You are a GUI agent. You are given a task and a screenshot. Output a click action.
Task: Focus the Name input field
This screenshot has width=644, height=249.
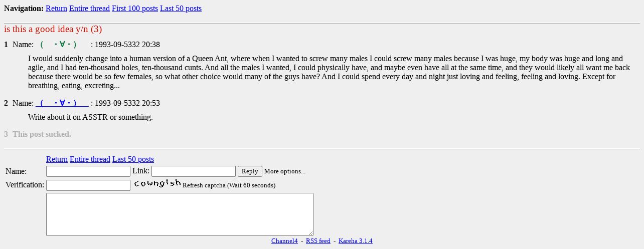88,171
